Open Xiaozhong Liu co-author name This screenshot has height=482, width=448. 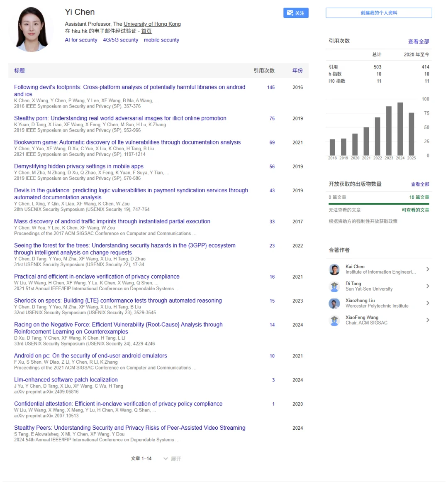360,300
